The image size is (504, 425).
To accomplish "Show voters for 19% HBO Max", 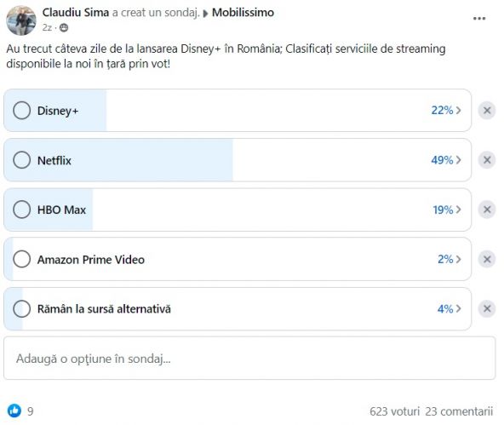I will (x=459, y=210).
